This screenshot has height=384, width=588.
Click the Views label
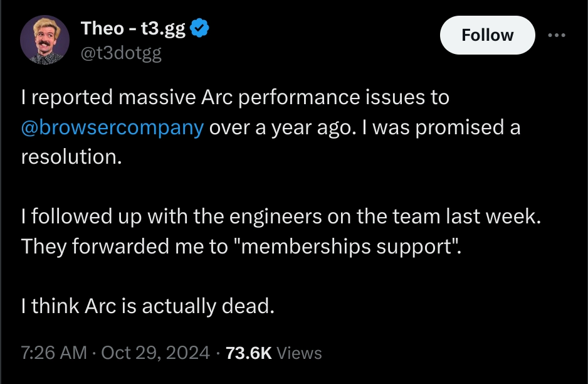coord(299,353)
